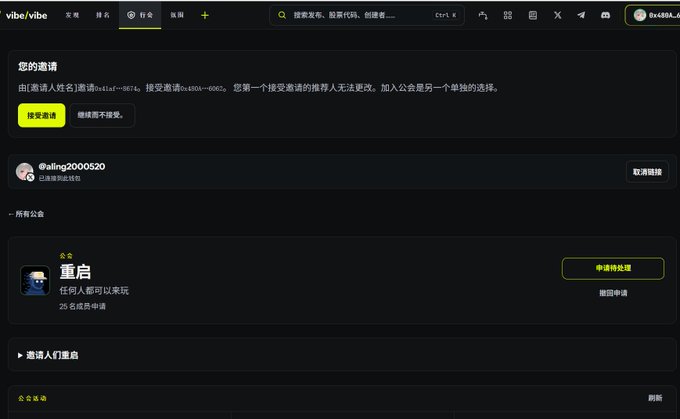Click the X badge on aling2000520 avatar
680x419 pixels.
30,177
